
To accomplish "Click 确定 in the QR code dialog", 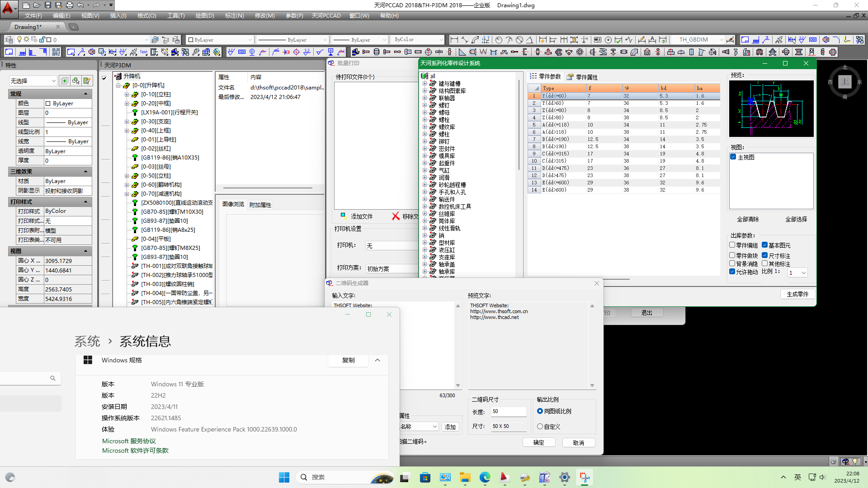I will coord(539,442).
